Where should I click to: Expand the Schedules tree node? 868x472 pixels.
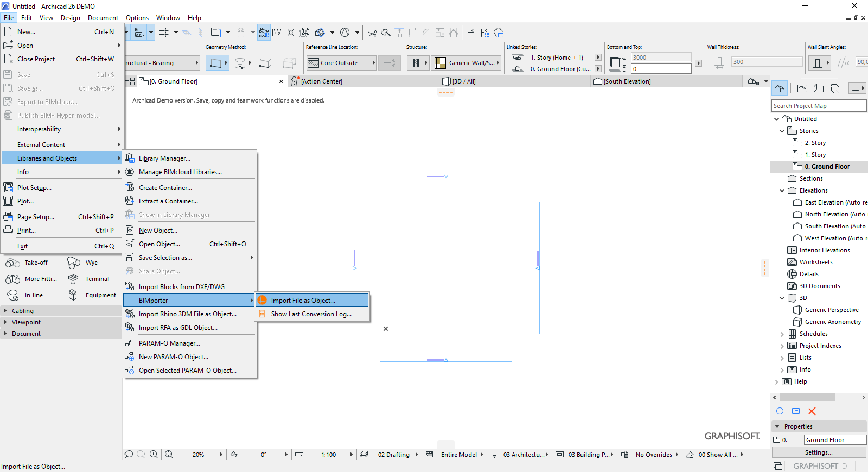pyautogui.click(x=782, y=334)
